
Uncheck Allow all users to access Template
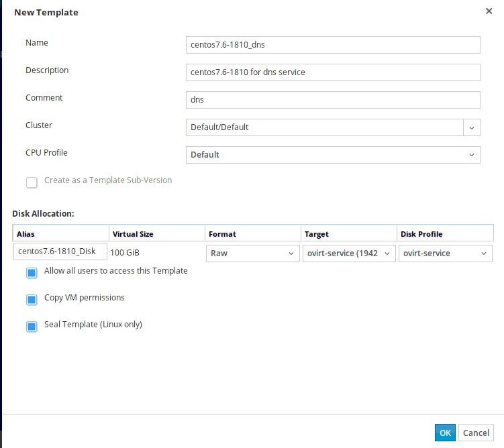pos(32,273)
